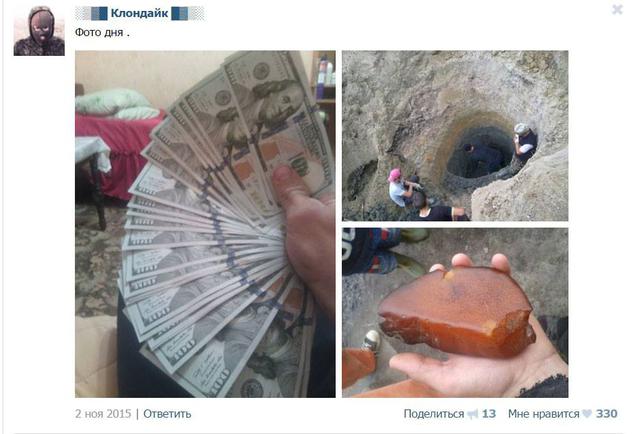Viewport: 640px width, 434px height.
Task: Click the Ответить reply link
Action: point(167,414)
